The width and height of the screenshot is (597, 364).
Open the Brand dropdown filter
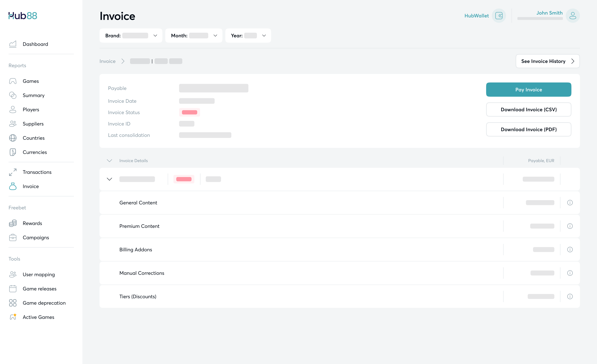pyautogui.click(x=131, y=36)
